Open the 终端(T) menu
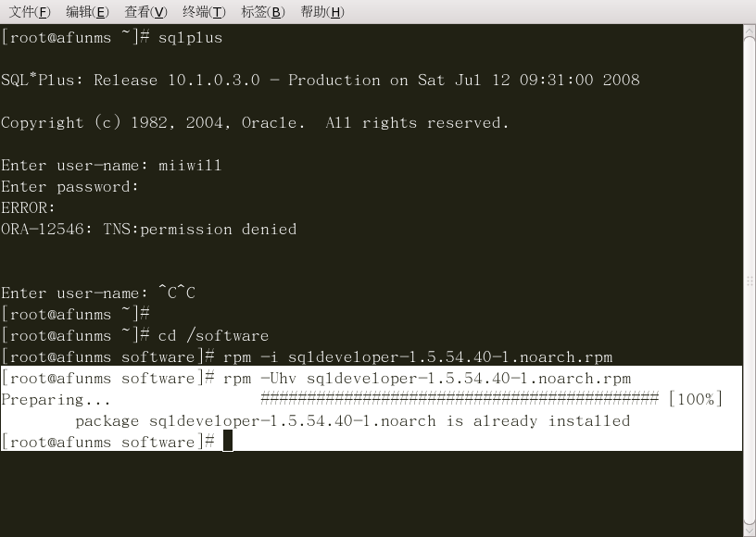This screenshot has width=756, height=537. click(204, 11)
